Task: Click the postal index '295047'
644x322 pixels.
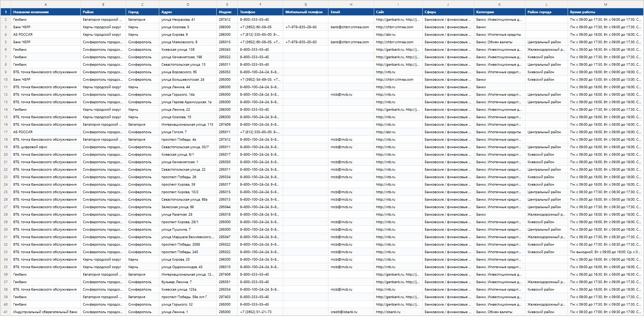Action: 227,237
